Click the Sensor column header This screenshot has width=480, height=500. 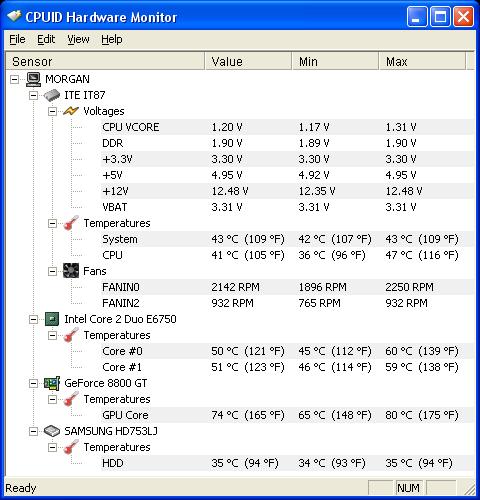click(x=105, y=61)
